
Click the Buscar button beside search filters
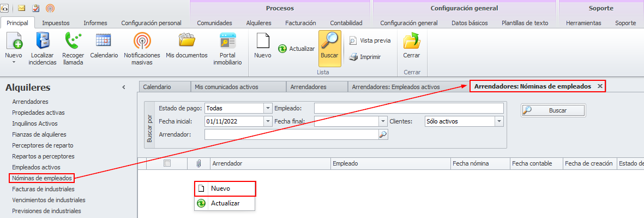tap(553, 111)
